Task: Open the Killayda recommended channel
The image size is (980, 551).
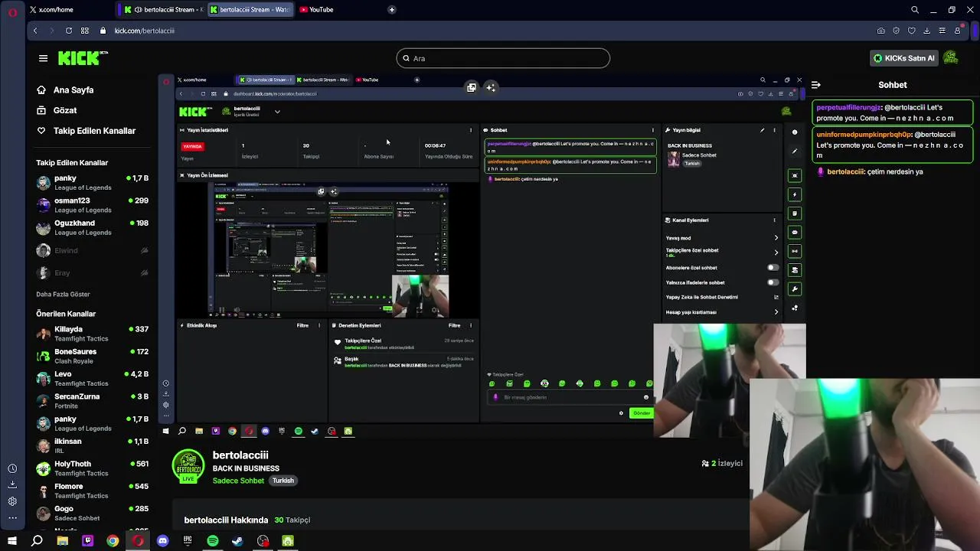Action: click(x=92, y=334)
